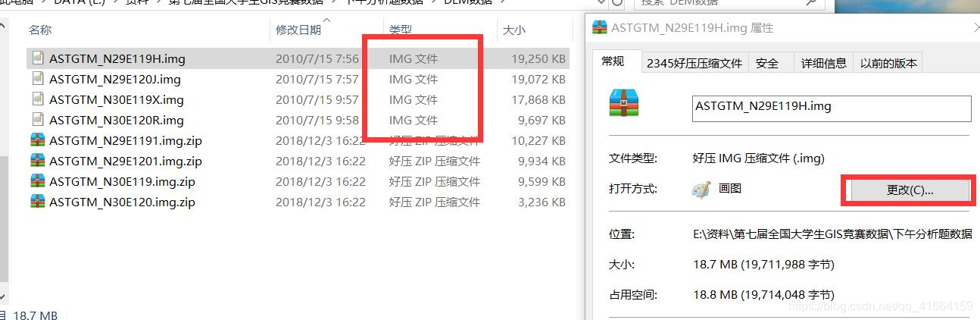Click the file name field in properties
Screen dimensions: 980x320
832,108
